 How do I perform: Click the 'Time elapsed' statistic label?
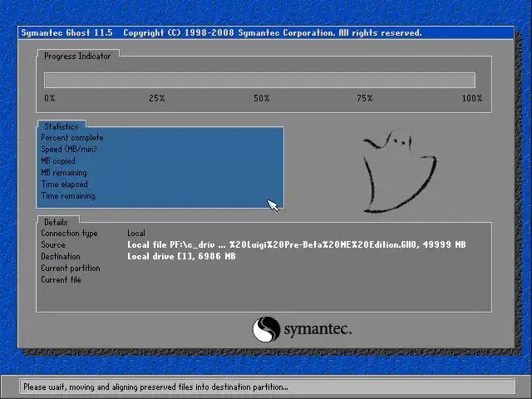click(65, 185)
